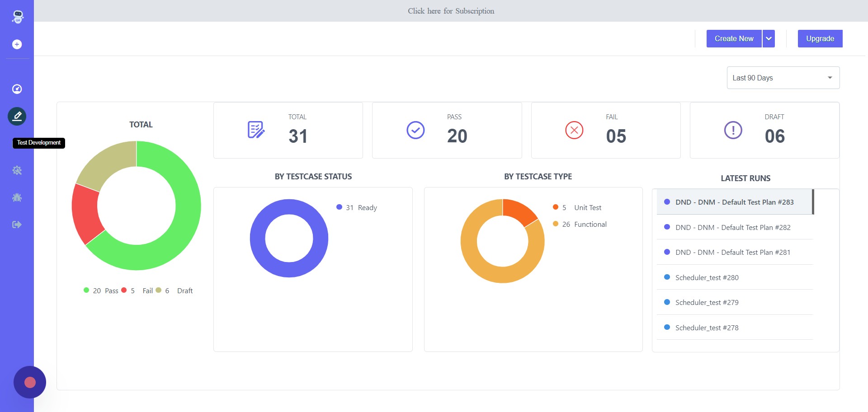Toggle the Unit Test legend item
868x412 pixels.
pyautogui.click(x=577, y=207)
